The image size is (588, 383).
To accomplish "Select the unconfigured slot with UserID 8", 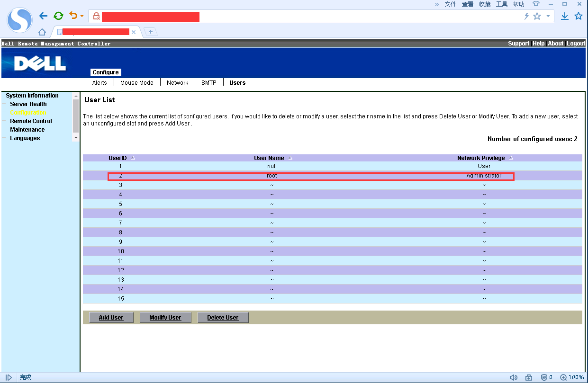I will coord(333,232).
